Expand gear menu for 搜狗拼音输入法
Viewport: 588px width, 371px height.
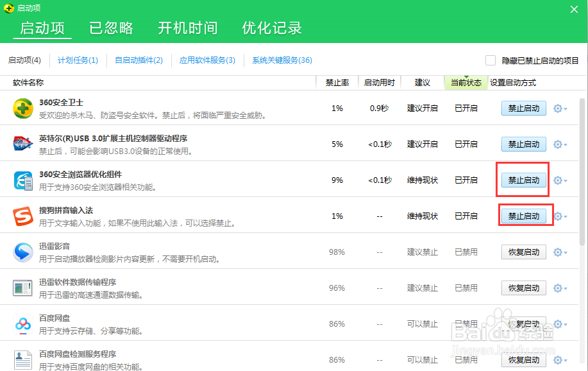click(x=560, y=216)
